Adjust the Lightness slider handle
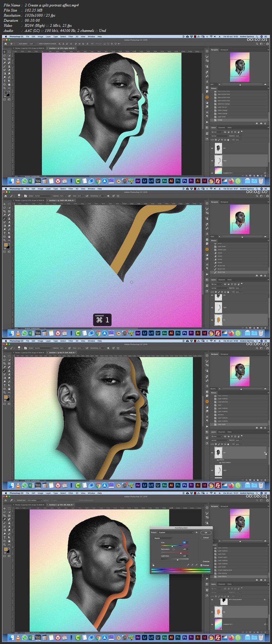 [x=177, y=560]
